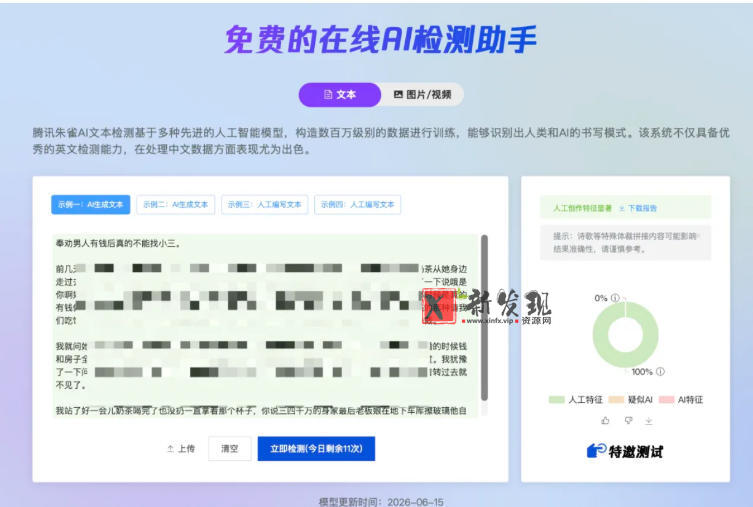Select 示例一: AI生成文本 example
The width and height of the screenshot is (753, 507).
pos(90,205)
